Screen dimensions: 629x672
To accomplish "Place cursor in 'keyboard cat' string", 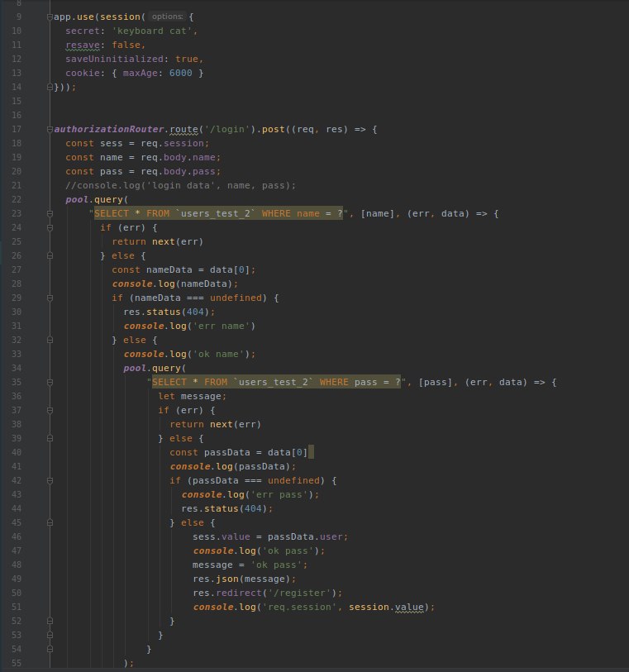I will (152, 31).
